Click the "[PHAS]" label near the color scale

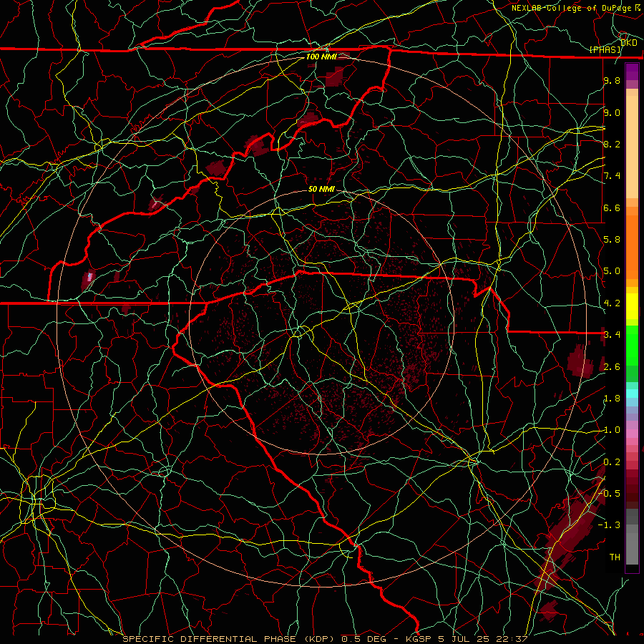pos(605,49)
